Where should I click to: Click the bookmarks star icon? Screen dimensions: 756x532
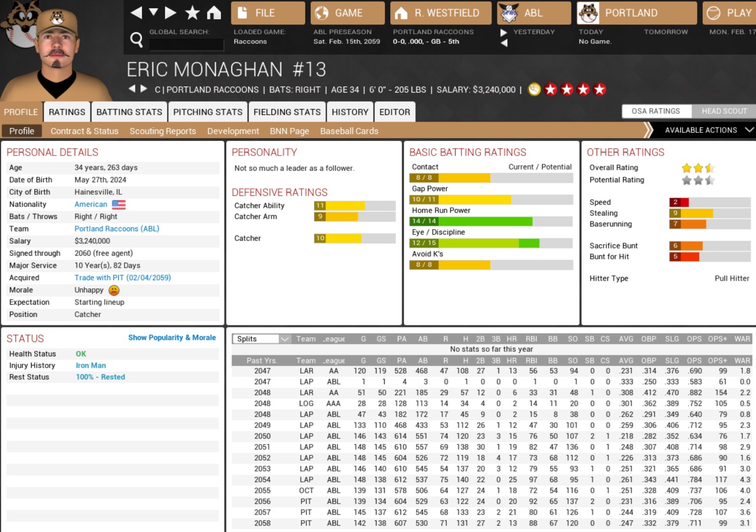pyautogui.click(x=192, y=13)
